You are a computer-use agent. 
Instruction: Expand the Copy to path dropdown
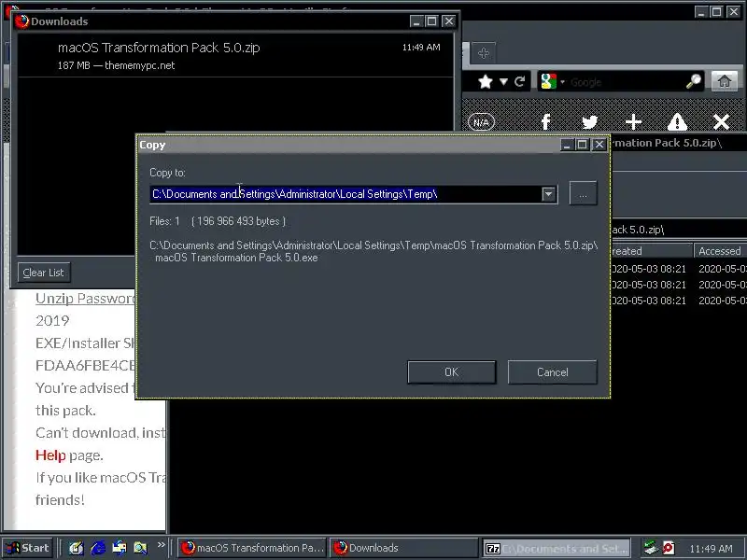point(549,194)
